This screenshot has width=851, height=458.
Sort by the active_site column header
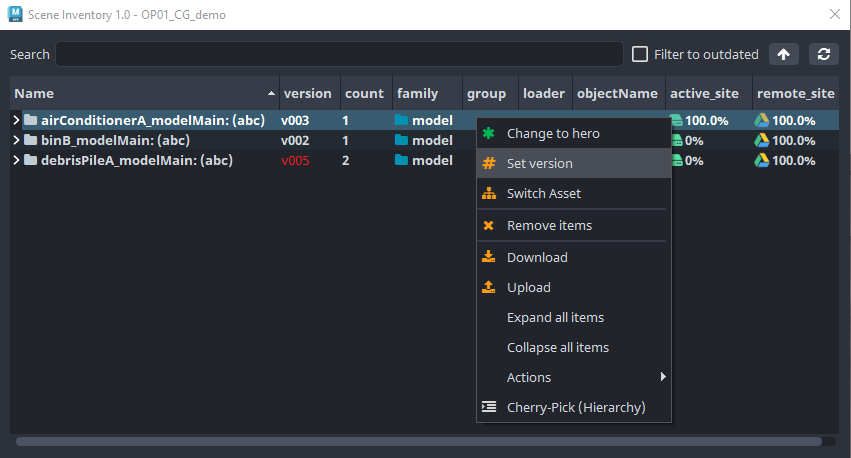tap(709, 93)
